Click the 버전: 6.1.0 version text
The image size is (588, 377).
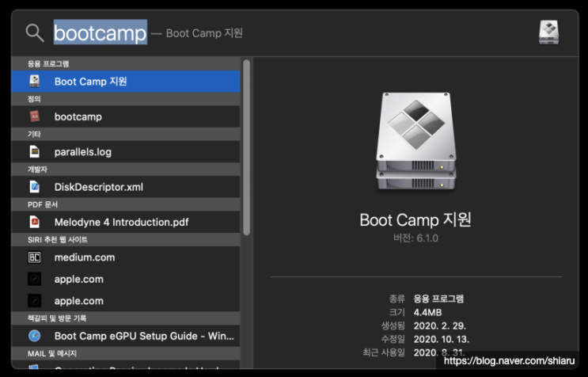coord(415,238)
